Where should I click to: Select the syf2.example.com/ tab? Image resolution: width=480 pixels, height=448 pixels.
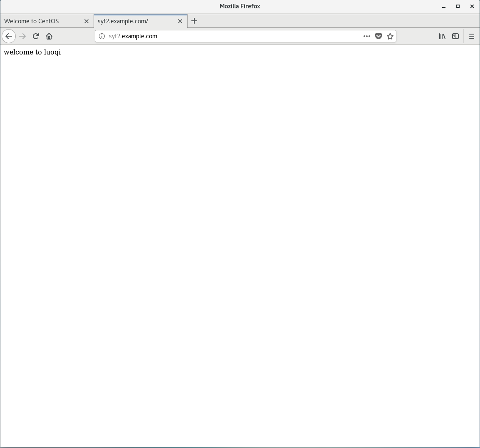141,21
